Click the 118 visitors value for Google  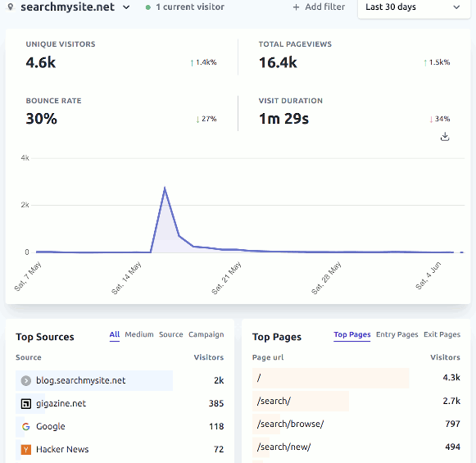click(x=216, y=426)
